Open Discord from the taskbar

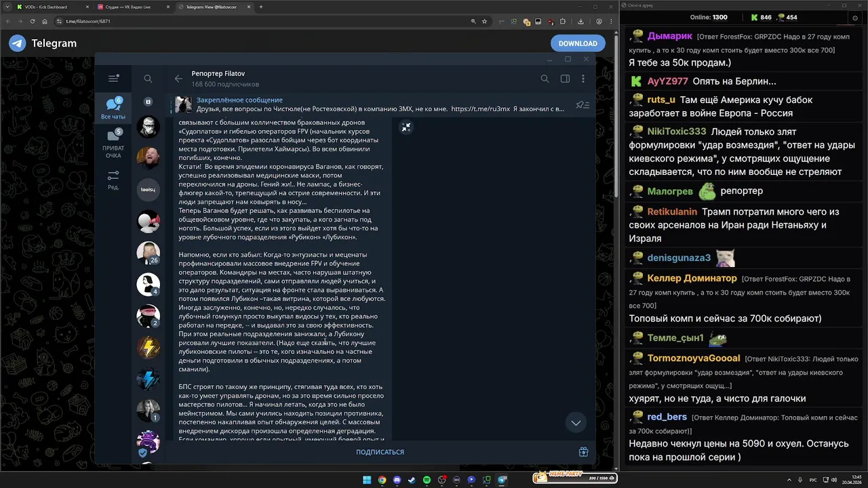click(397, 480)
